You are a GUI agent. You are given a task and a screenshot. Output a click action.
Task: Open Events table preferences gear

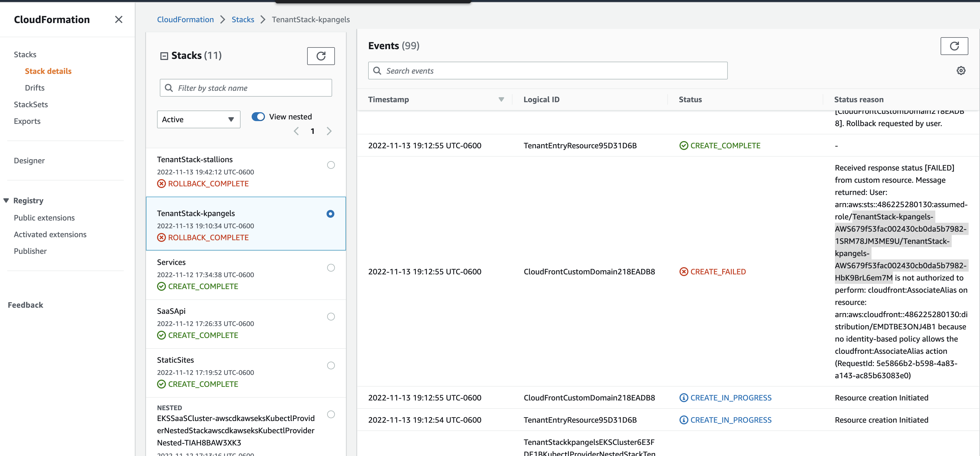961,71
